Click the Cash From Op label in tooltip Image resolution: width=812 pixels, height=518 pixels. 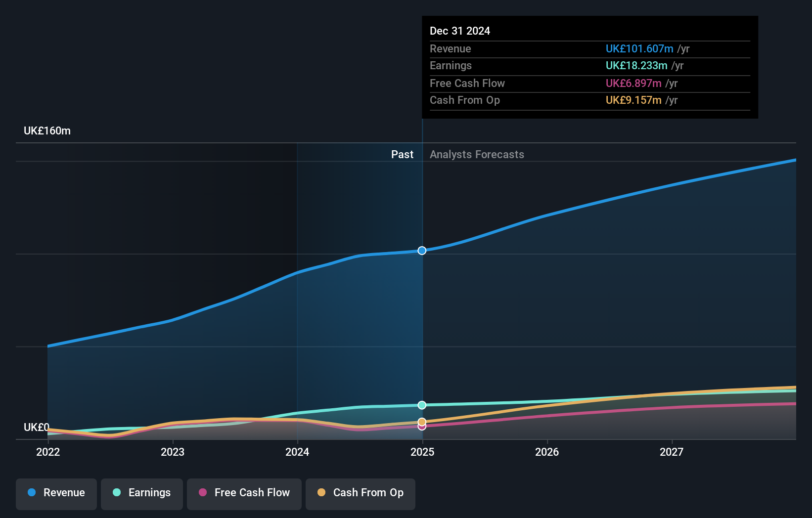(465, 100)
